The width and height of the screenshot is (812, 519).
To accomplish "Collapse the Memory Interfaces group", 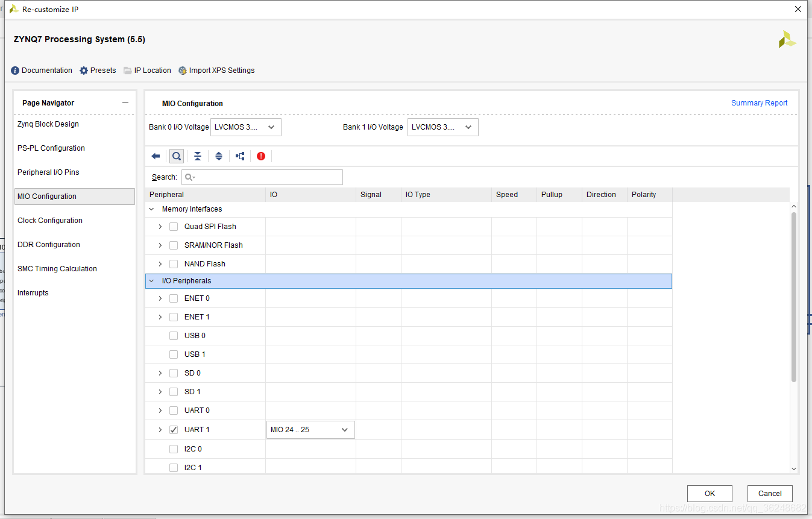I will point(151,209).
